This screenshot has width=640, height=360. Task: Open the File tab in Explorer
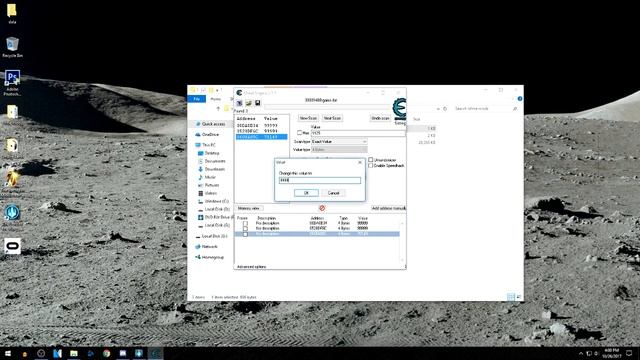point(197,99)
